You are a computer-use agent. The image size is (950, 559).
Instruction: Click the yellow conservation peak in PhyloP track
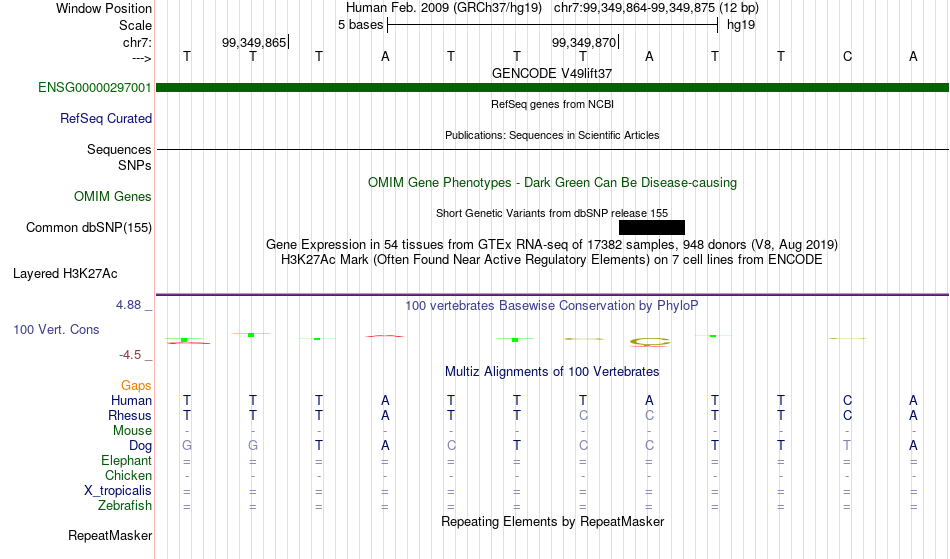pos(649,342)
